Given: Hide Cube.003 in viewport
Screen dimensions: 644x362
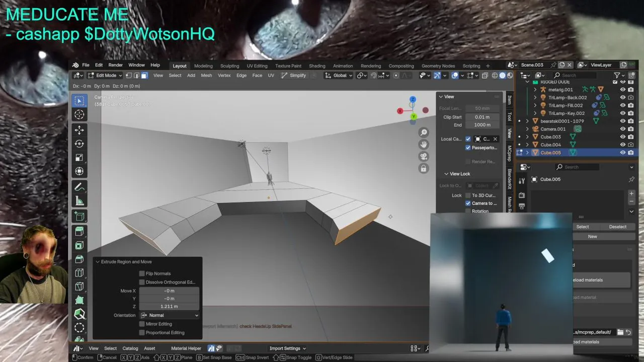Looking at the screenshot, I should 623,137.
